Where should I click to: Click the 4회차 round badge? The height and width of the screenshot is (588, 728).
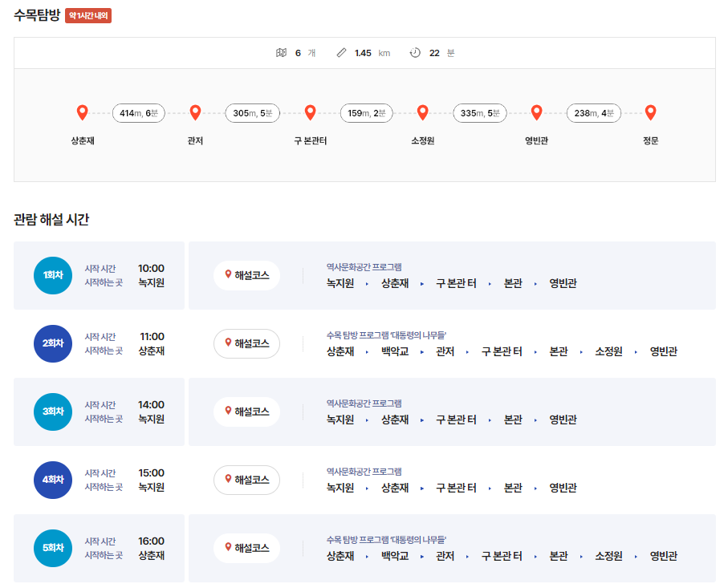click(53, 480)
